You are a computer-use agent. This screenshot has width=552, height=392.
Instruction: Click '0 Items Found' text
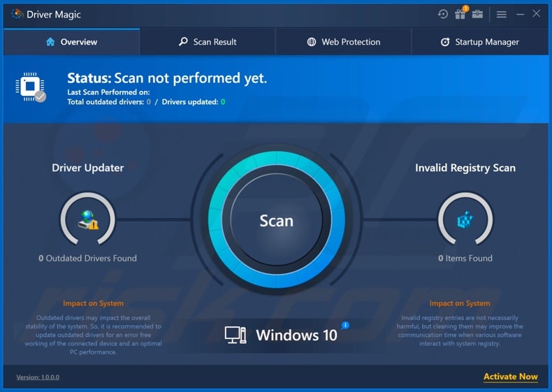tap(465, 258)
